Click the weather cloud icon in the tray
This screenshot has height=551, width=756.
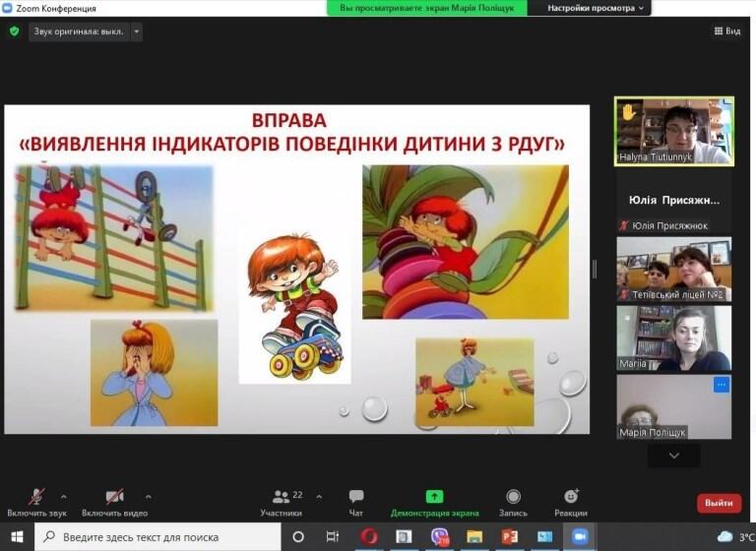tap(724, 536)
